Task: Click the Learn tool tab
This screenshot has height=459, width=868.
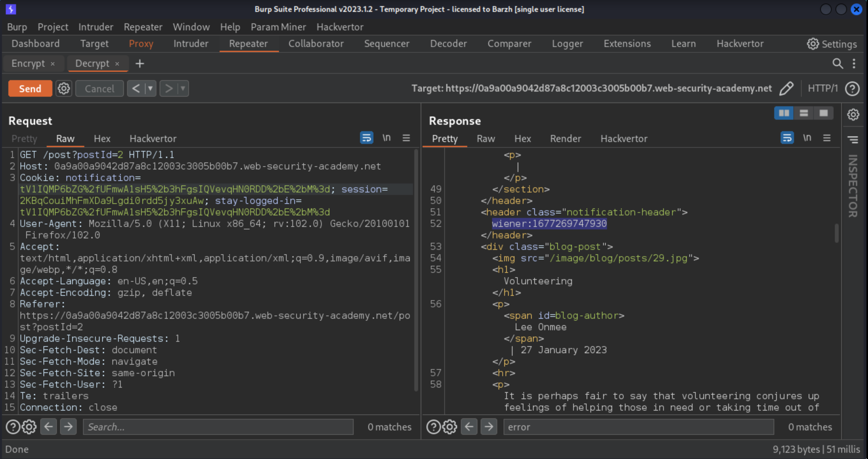Action: [x=683, y=43]
